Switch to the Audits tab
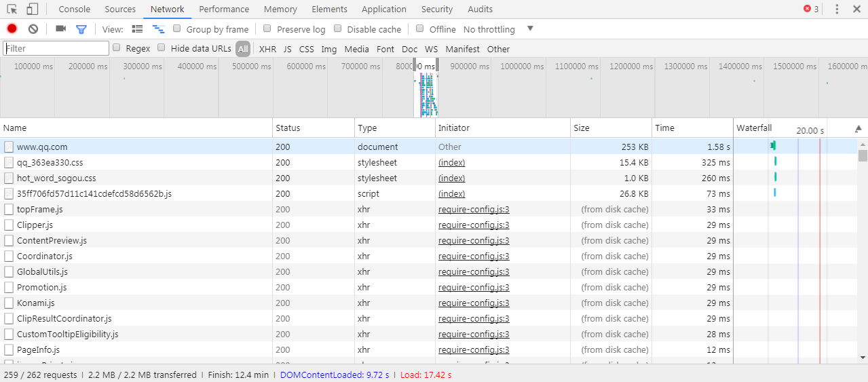The width and height of the screenshot is (868, 382). [480, 9]
